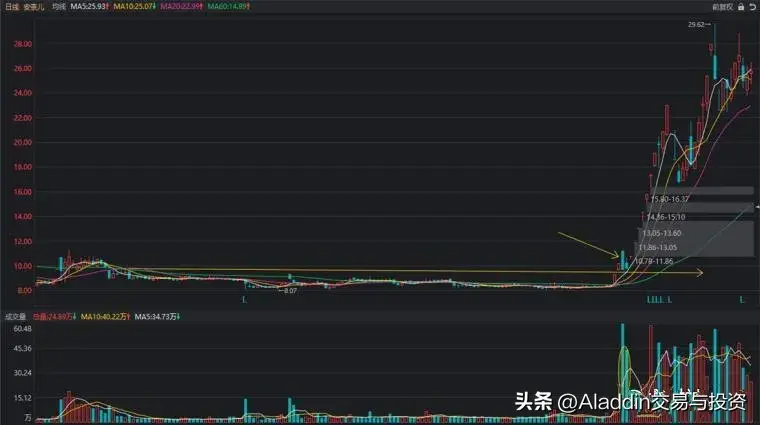Click the 8.07 low price marker
The image size is (760, 425).
(x=288, y=291)
